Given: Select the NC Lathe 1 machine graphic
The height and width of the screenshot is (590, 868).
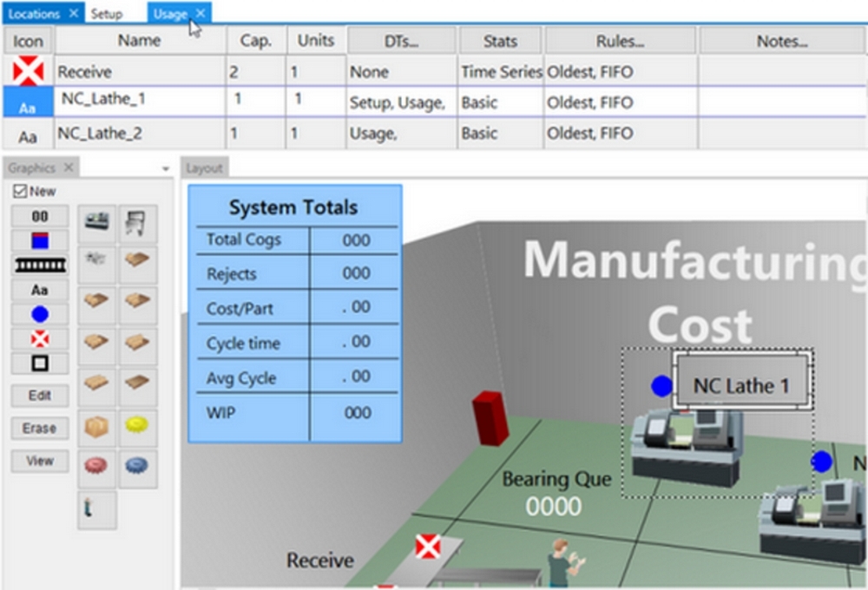Looking at the screenshot, I should (687, 449).
